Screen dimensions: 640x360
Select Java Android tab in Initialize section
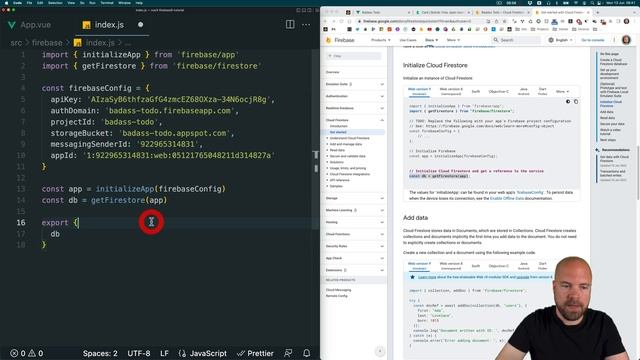[x=524, y=91]
